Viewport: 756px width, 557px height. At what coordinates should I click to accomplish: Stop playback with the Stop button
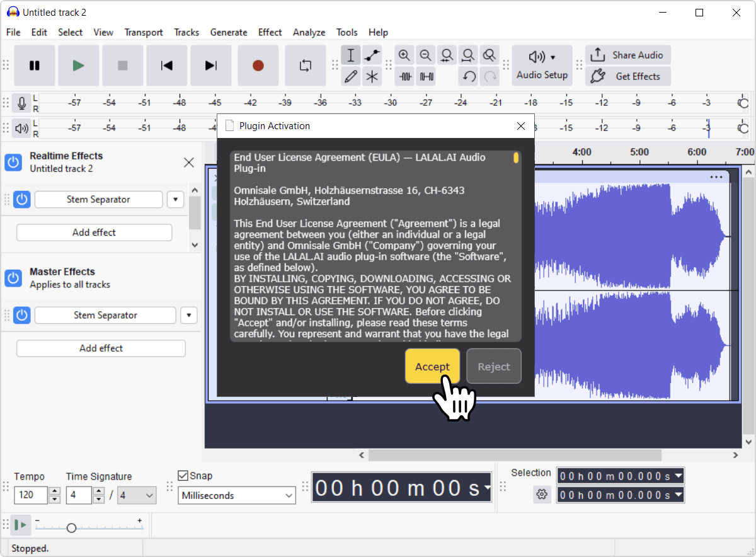coord(123,66)
